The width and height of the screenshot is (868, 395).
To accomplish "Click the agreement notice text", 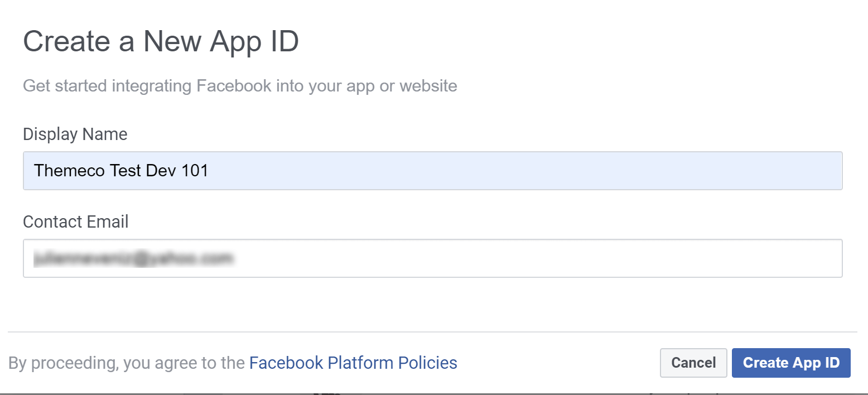I will tap(134, 363).
